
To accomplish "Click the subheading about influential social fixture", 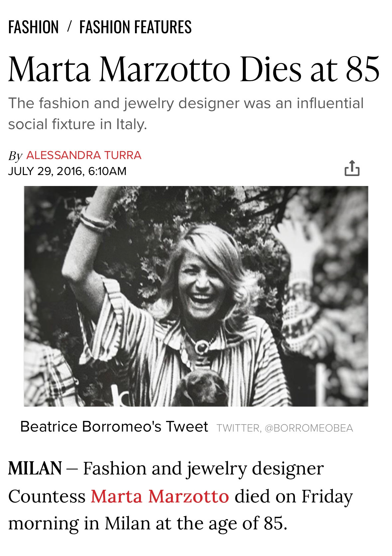I will coord(186,113).
